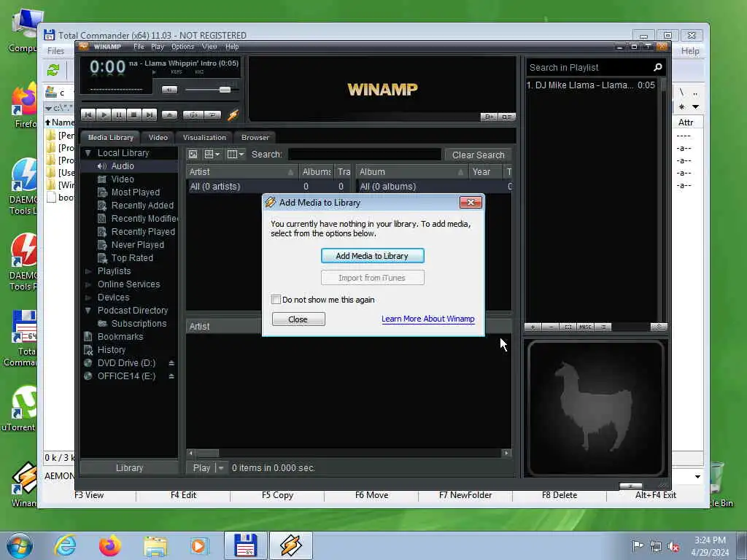Mute audio with the speaker button
The image size is (747, 560).
pyautogui.click(x=169, y=90)
